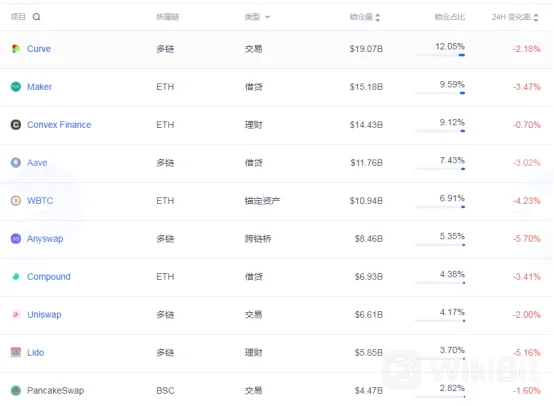Click the Aave project logo
The image size is (554, 406).
16,163
